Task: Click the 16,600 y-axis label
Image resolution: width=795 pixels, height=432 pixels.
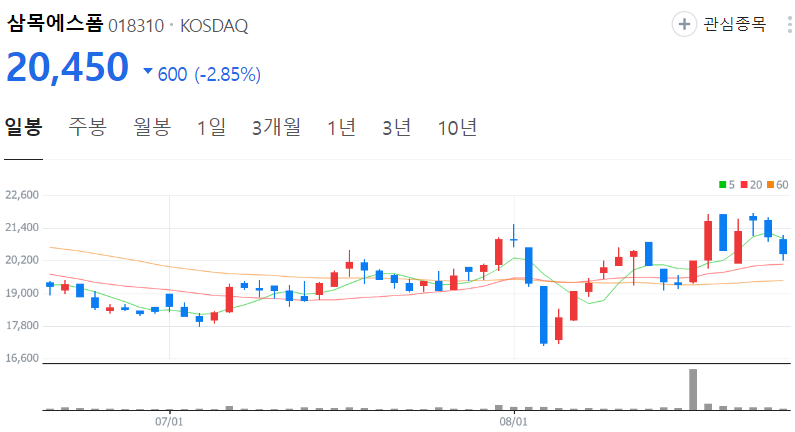Action: pos(22,358)
